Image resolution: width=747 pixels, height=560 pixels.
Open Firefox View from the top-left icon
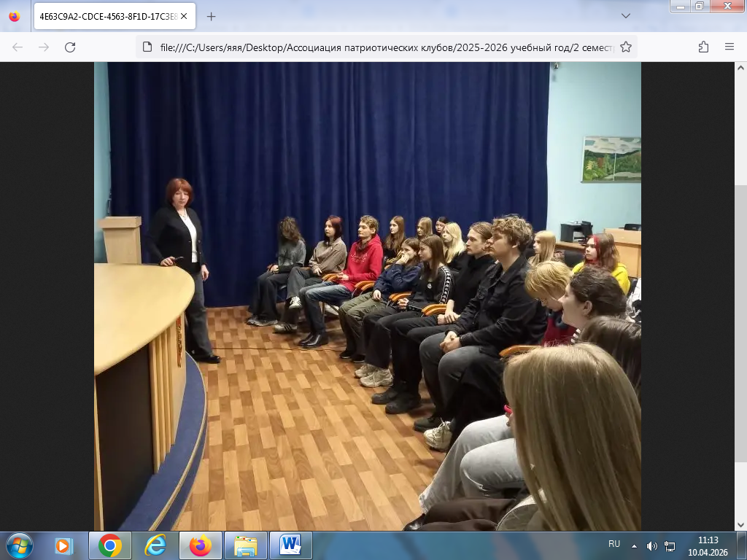(15, 16)
